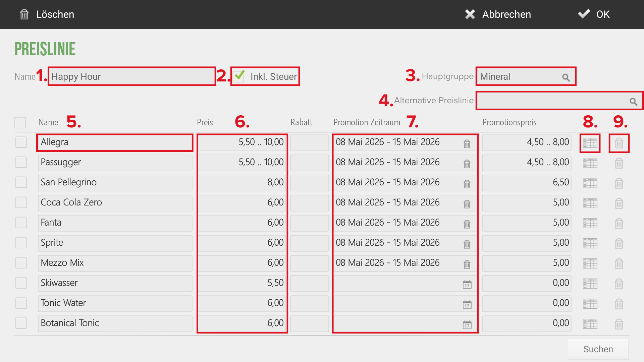
Task: Search Alternative Preislinie with magnifier icon
Action: coord(633,101)
